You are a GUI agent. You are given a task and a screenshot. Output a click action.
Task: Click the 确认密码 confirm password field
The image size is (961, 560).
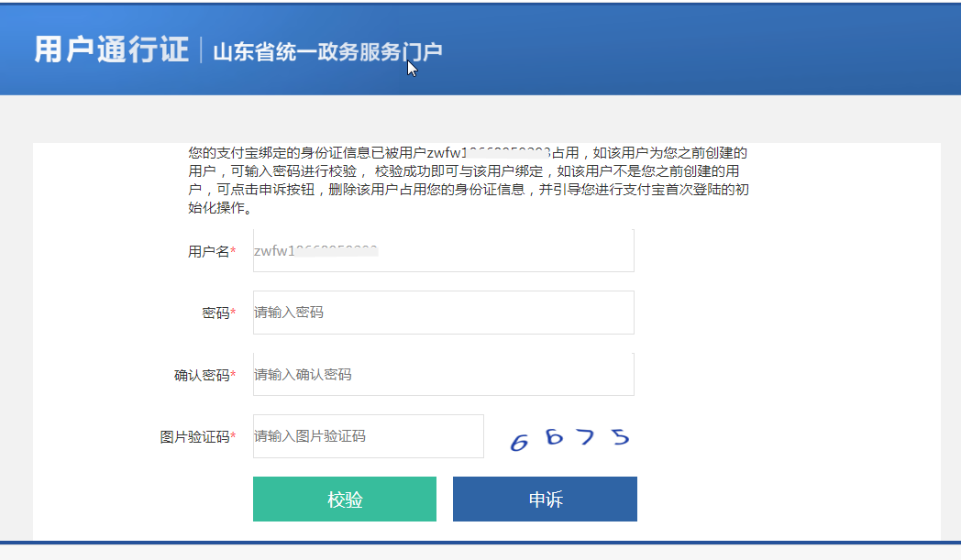click(443, 374)
